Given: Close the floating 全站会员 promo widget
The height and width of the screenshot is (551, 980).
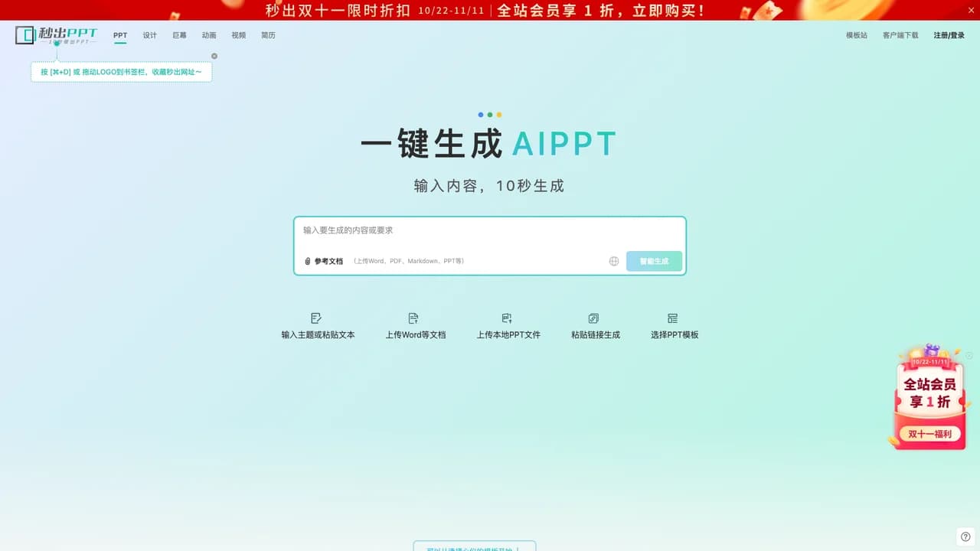Looking at the screenshot, I should pyautogui.click(x=969, y=356).
